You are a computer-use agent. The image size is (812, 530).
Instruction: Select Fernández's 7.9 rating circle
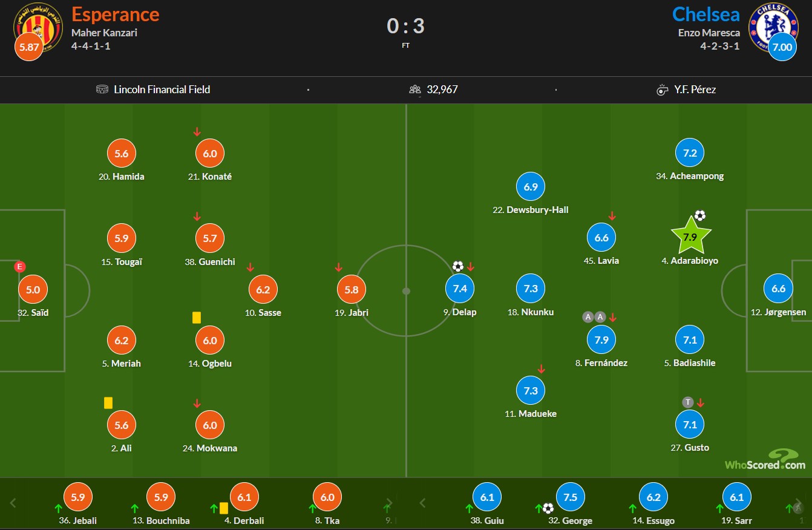601,339
